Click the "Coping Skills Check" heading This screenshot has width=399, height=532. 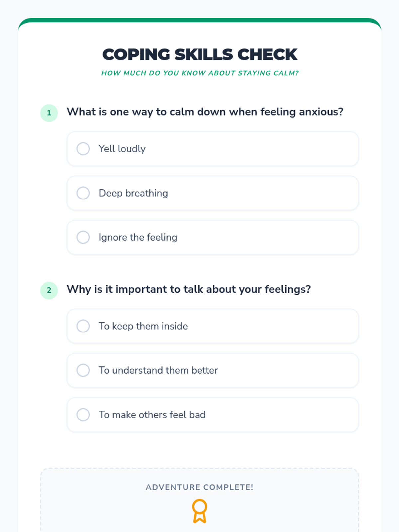[x=199, y=55]
